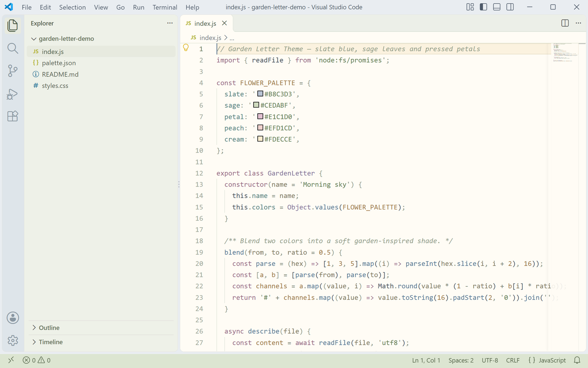The height and width of the screenshot is (368, 588).
Task: Open the Terminal menu
Action: (x=165, y=7)
